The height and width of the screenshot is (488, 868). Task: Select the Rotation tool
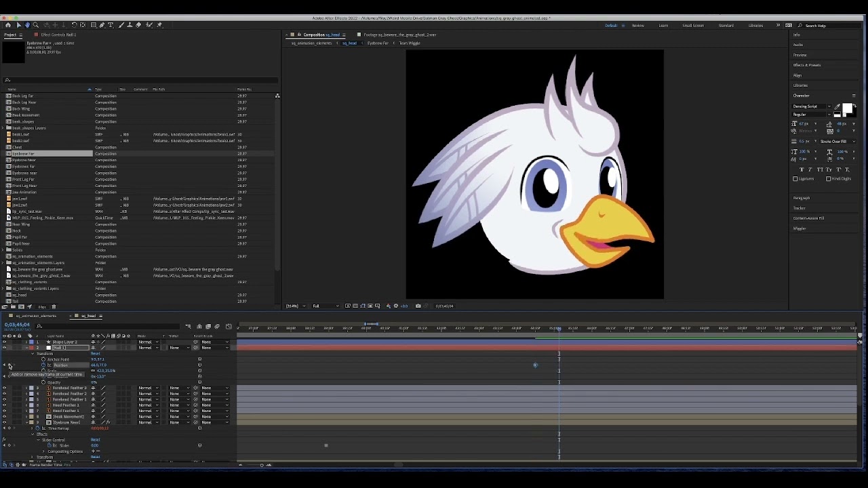[x=74, y=25]
